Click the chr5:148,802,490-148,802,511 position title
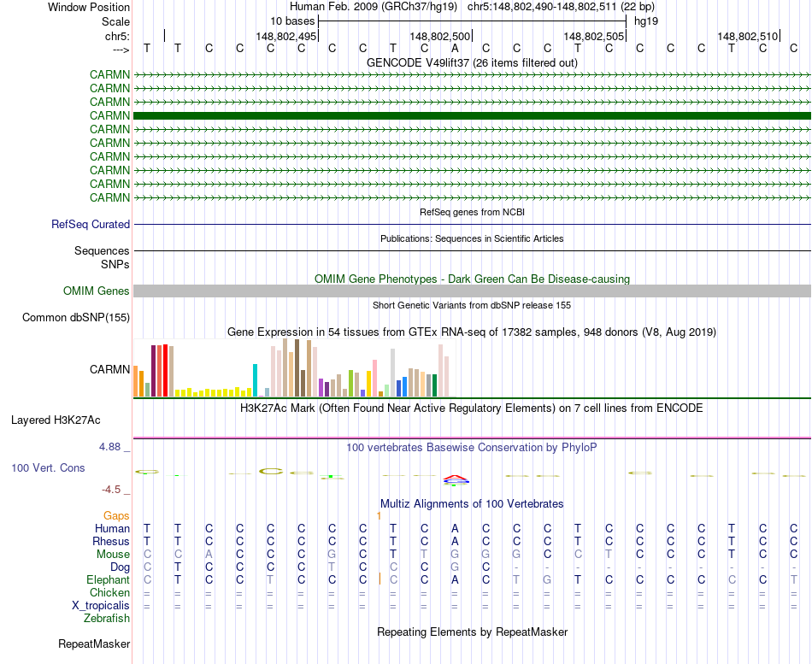The height and width of the screenshot is (664, 812). click(561, 7)
